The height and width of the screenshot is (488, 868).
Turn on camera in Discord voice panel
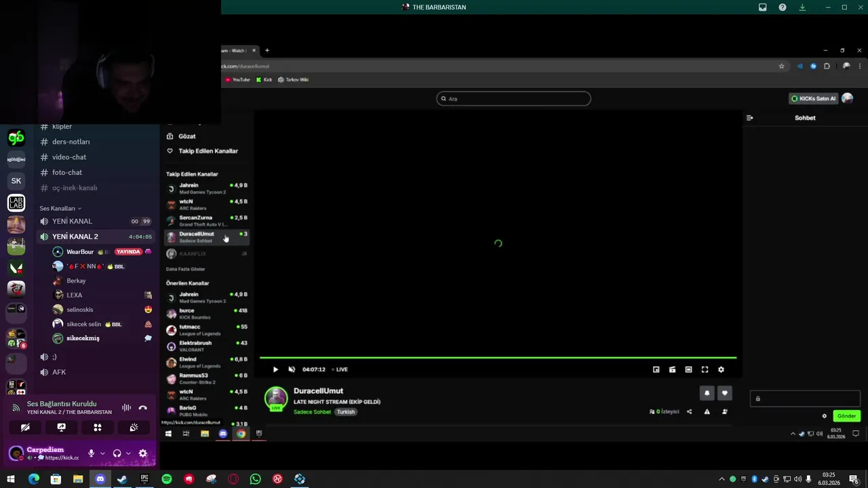click(25, 428)
